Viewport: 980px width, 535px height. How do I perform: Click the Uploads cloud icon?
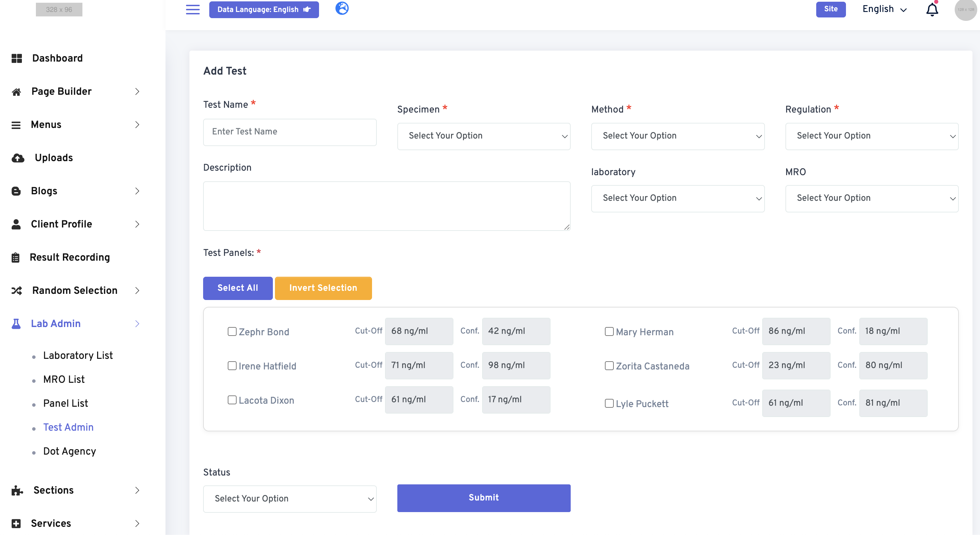pos(17,158)
